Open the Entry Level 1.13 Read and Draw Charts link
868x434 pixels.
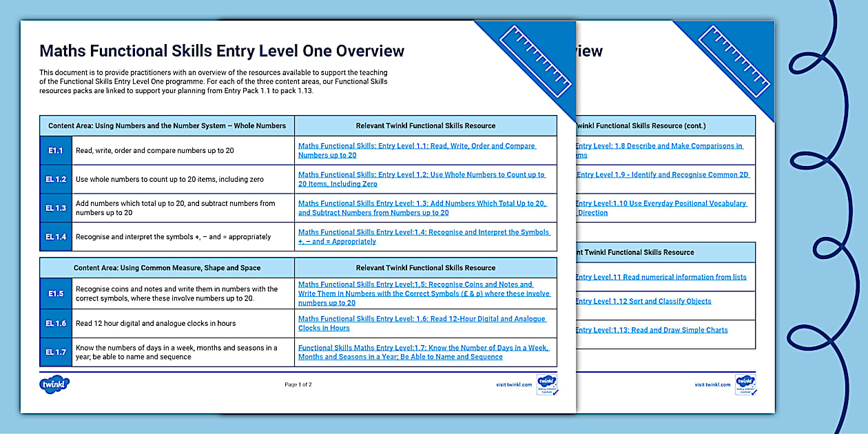[x=652, y=330]
